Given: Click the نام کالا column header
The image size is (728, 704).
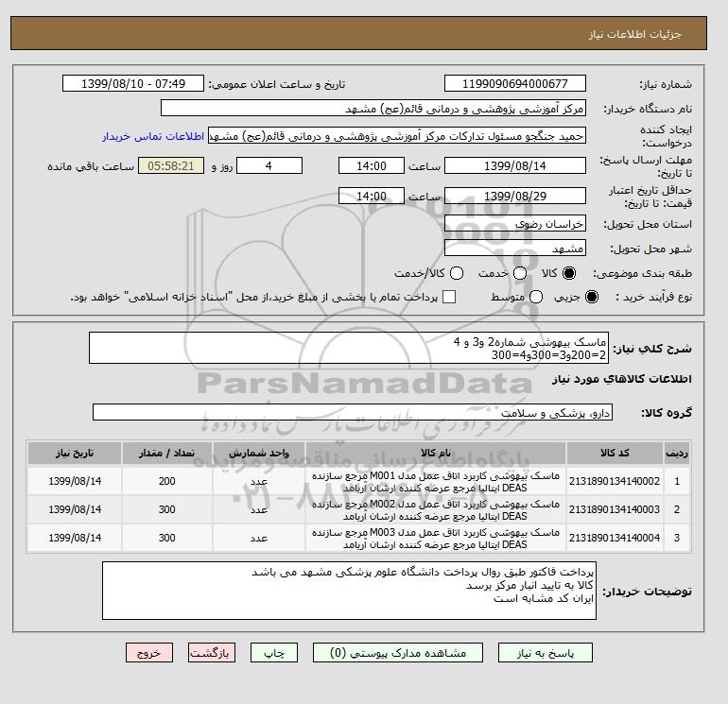Looking at the screenshot, I should click(x=436, y=453).
